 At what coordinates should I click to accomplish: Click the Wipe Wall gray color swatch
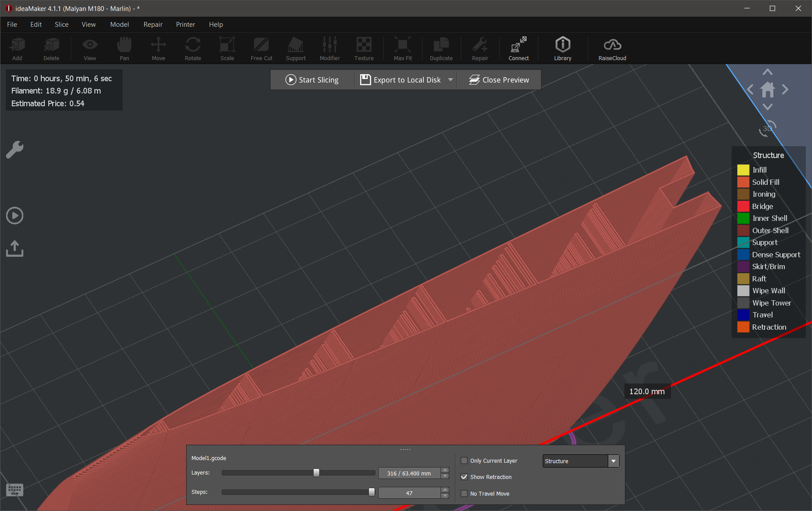tap(743, 291)
